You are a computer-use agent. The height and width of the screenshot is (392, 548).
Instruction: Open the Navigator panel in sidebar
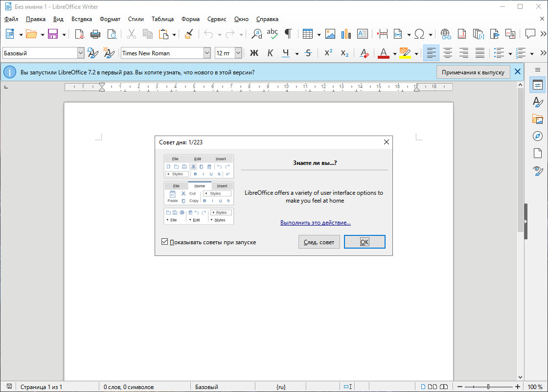538,136
